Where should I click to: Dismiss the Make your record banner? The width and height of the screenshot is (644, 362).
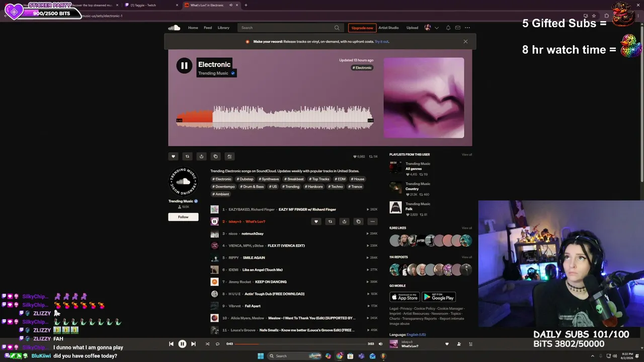click(x=465, y=42)
